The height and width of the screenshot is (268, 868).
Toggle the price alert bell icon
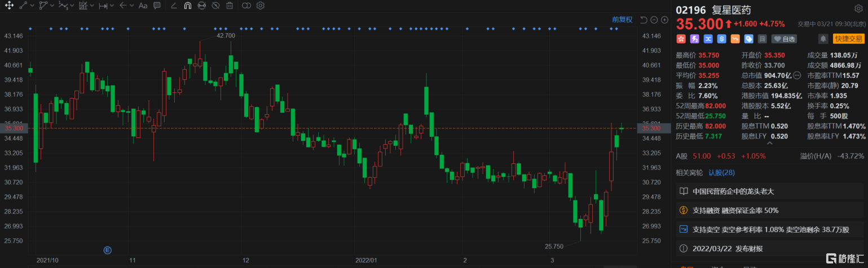click(823, 39)
